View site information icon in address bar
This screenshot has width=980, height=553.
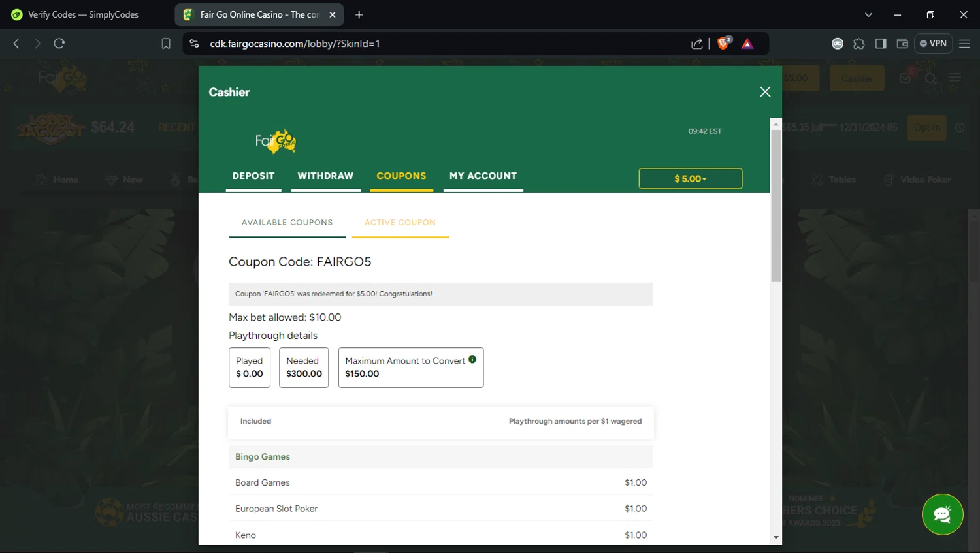click(x=194, y=44)
